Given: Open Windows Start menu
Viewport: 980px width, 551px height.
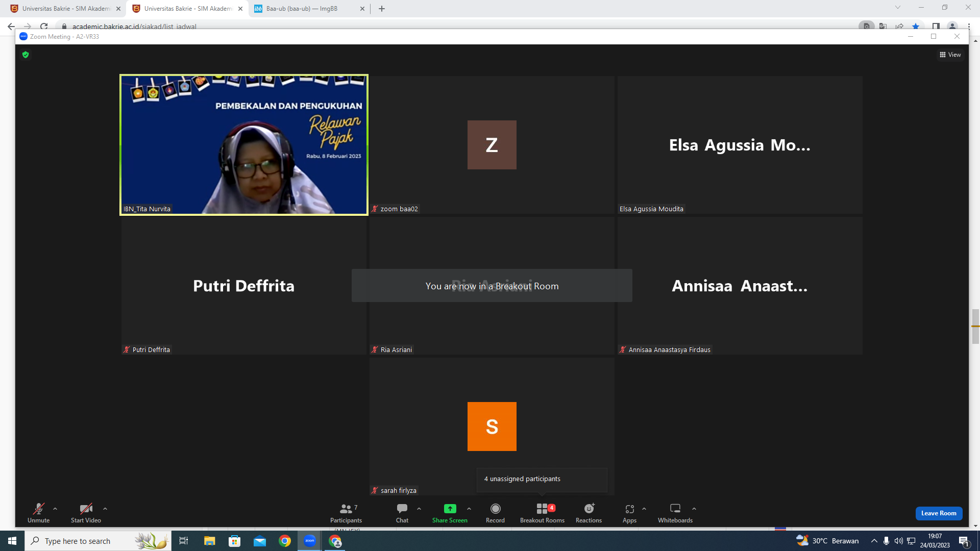Looking at the screenshot, I should [12, 541].
